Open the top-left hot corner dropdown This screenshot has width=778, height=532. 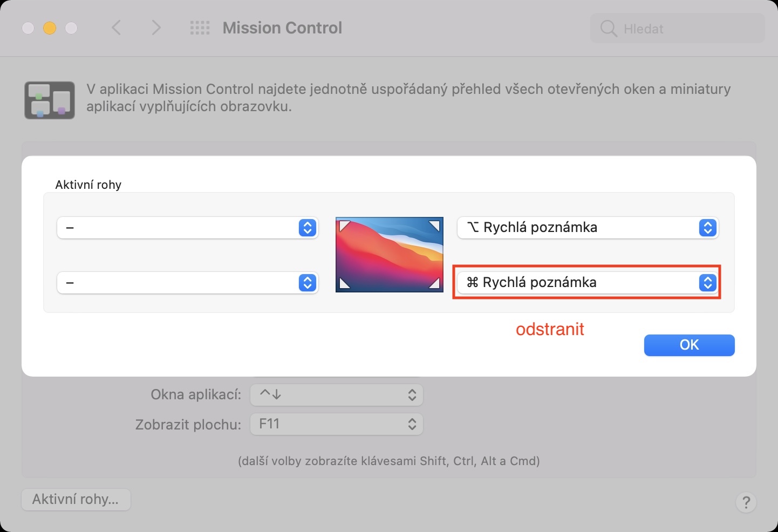click(187, 228)
